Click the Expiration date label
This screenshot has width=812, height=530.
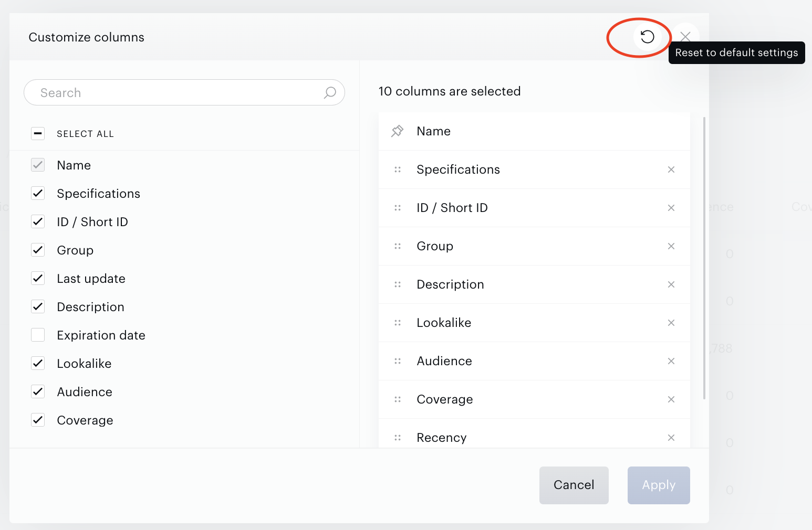tap(101, 335)
